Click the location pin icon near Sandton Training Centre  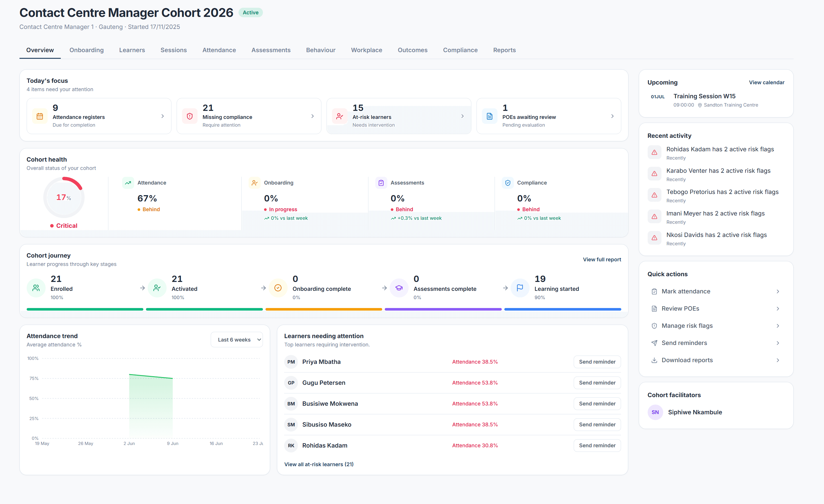[x=700, y=105]
